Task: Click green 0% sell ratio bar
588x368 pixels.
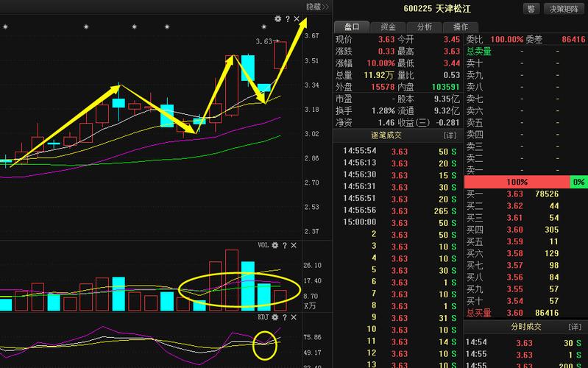Action: (x=579, y=182)
